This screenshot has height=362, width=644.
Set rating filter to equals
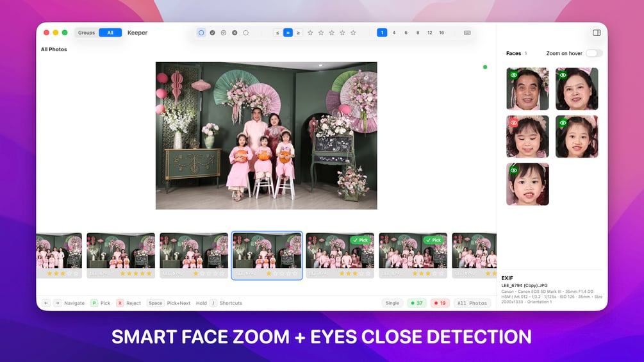click(288, 33)
